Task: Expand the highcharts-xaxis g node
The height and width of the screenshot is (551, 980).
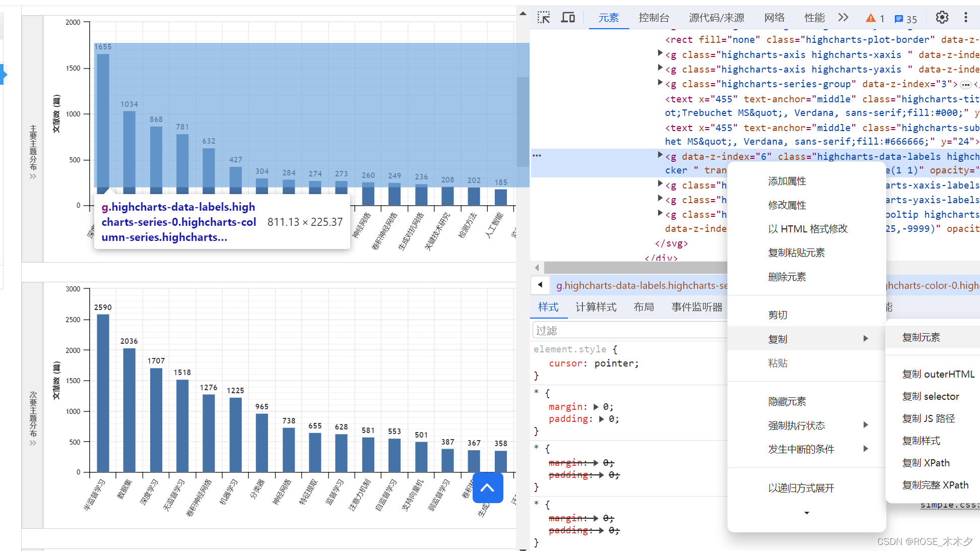Action: [660, 53]
